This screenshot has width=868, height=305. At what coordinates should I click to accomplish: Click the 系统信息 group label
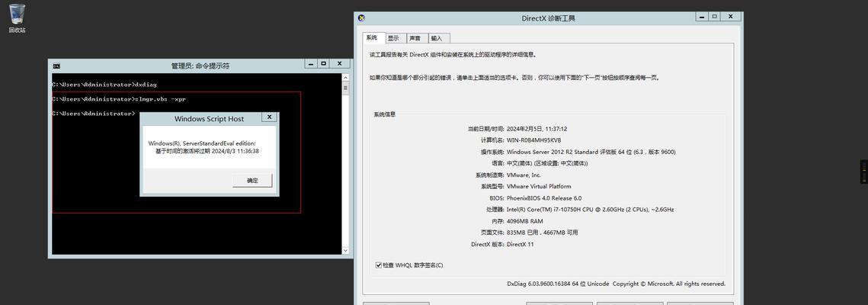click(x=385, y=114)
